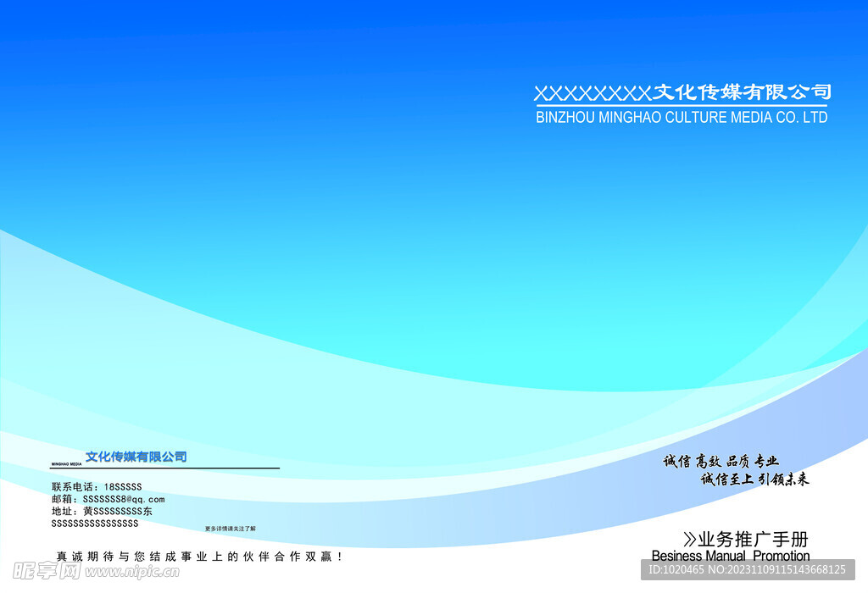
Task: Click the "SSSSSSSSSSSSSSSS" address continuation line
Action: point(95,524)
